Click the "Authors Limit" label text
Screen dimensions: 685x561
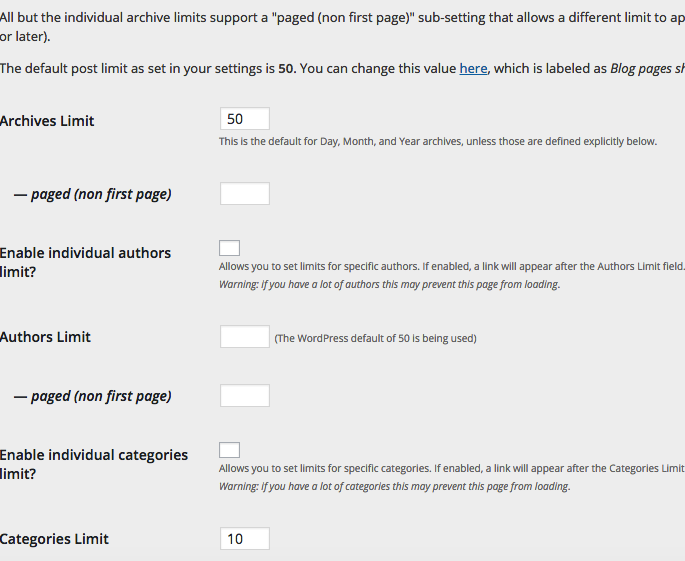point(46,337)
